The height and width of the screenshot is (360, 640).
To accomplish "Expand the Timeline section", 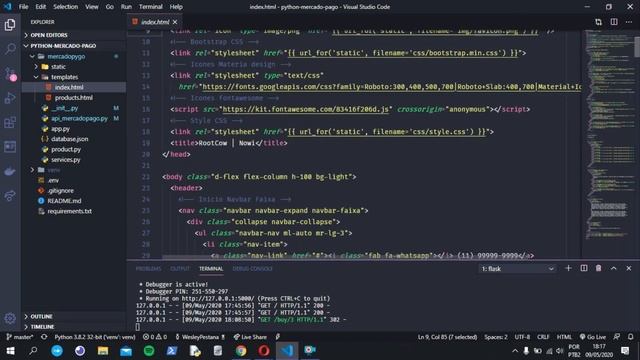I will click(74, 327).
